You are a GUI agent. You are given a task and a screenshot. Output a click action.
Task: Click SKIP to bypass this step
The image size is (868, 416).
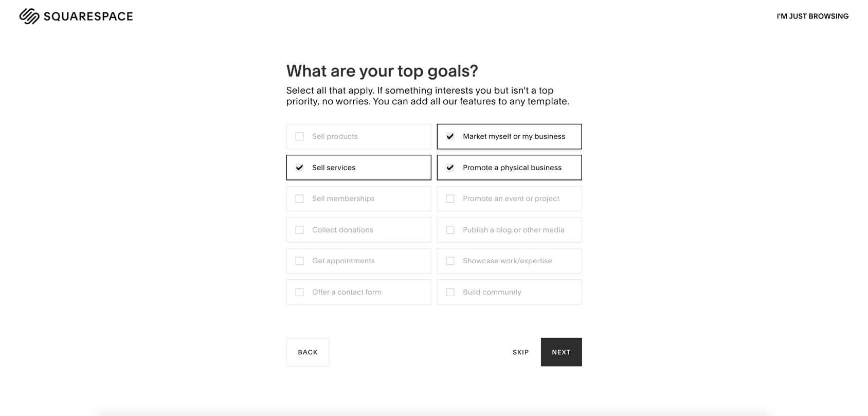pos(520,352)
